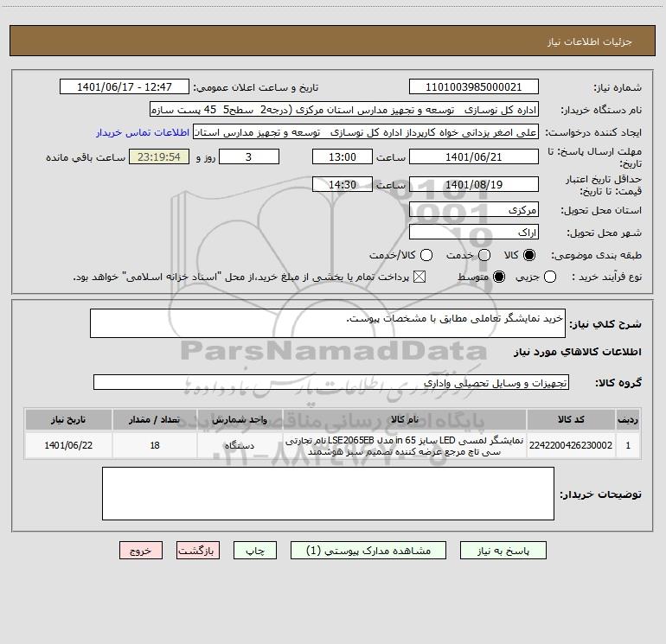Click تاریخ نیاز column header
Screen dimensions: 666x644
68,419
